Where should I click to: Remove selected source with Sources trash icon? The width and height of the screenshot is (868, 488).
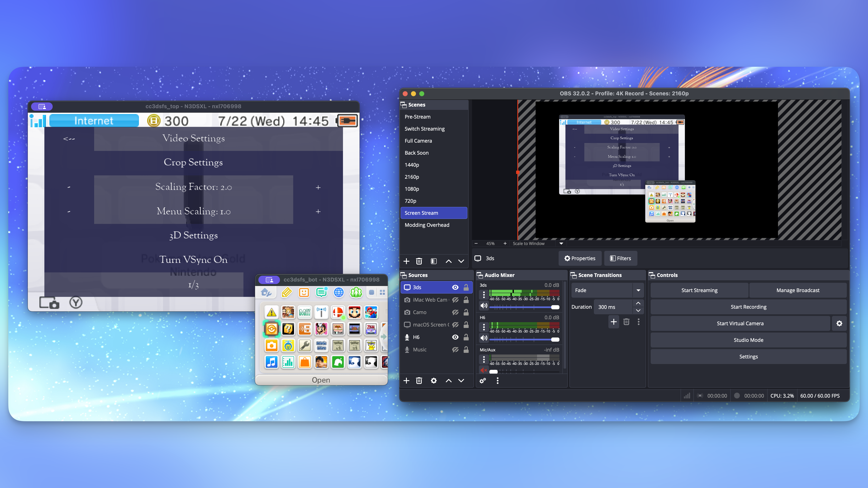(x=419, y=381)
